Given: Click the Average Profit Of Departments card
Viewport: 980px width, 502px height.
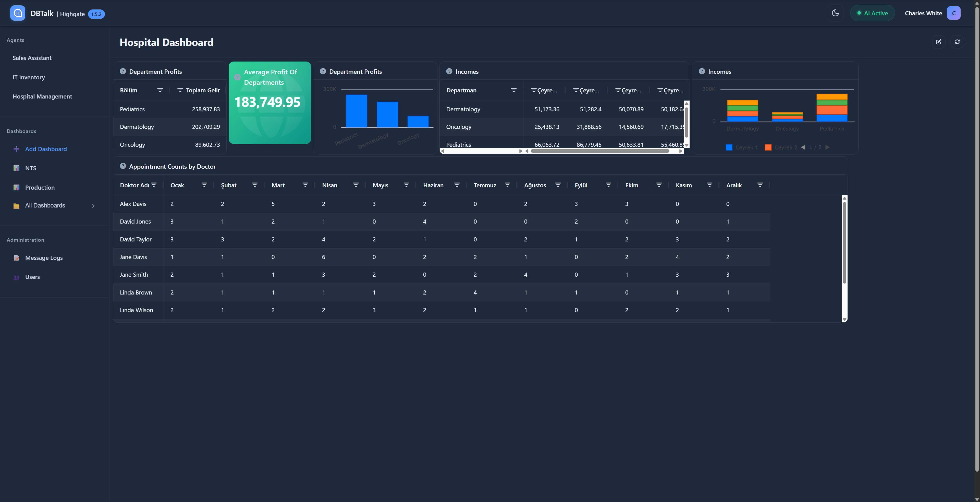Looking at the screenshot, I should click(x=270, y=103).
